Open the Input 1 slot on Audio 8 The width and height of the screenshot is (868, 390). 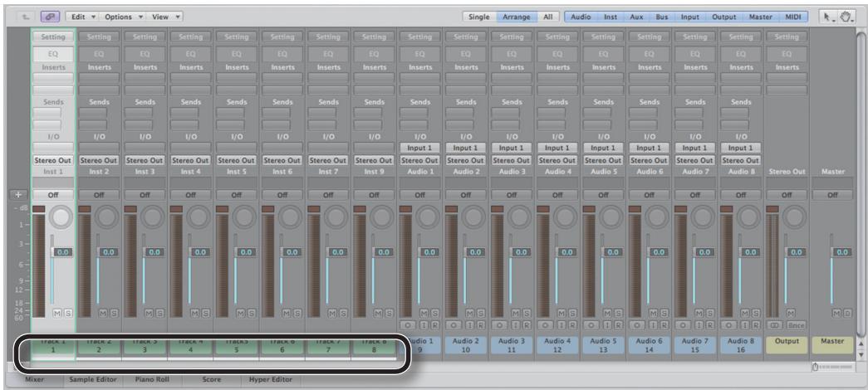click(741, 148)
